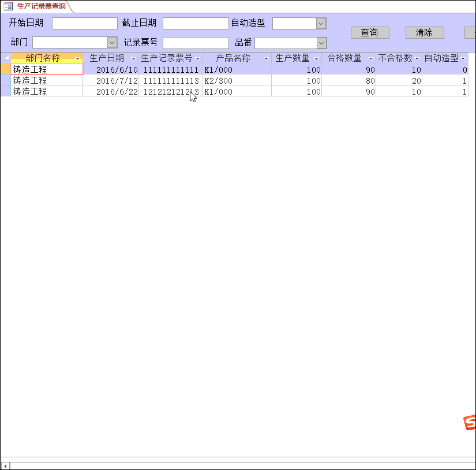Click the 查询 button

tap(370, 32)
